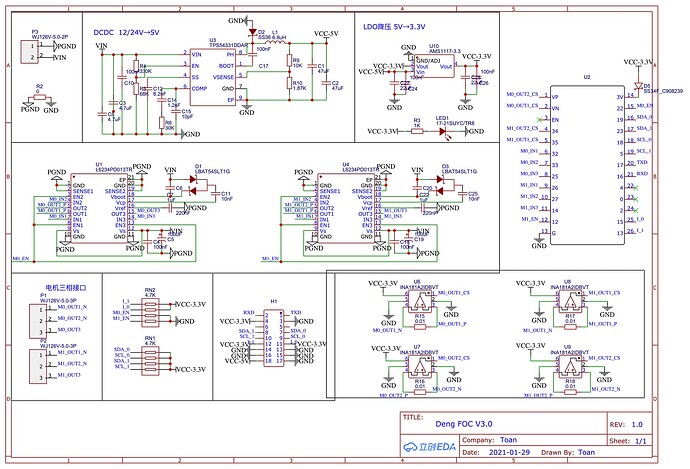Click the LED1 17-21SUYC/TR8 symbol

coord(443,131)
